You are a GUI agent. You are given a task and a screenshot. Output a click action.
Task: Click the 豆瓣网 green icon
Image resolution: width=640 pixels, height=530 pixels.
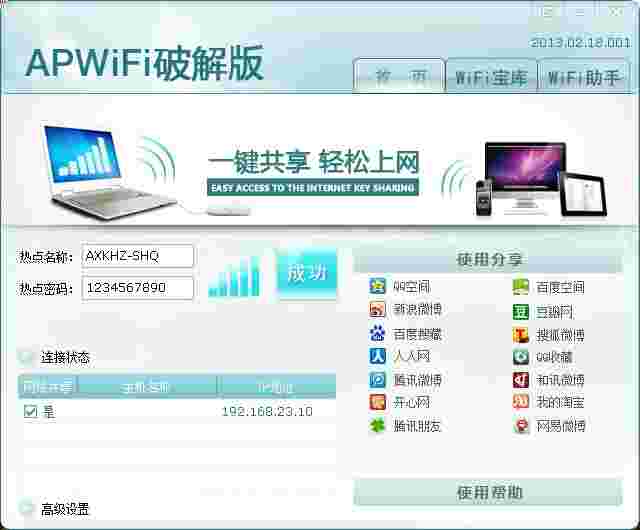(x=521, y=312)
